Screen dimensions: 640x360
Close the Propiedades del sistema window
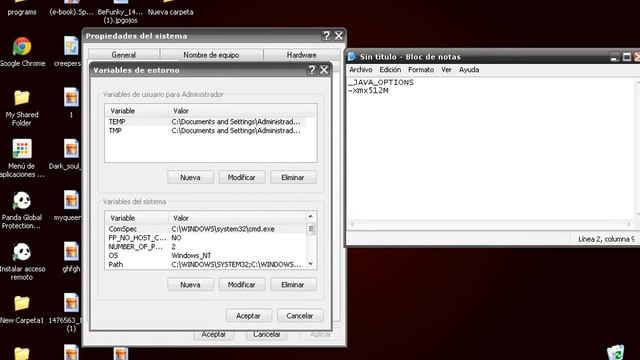tap(339, 36)
